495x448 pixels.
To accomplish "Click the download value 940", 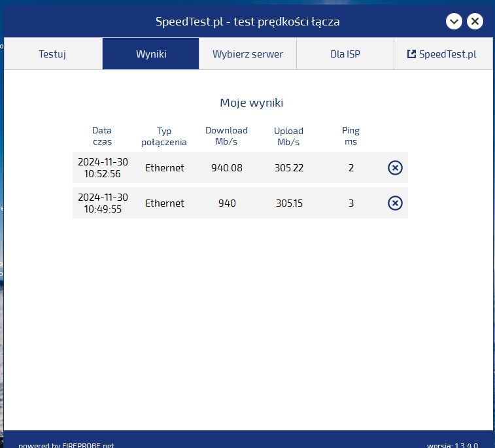I will coord(227,203).
